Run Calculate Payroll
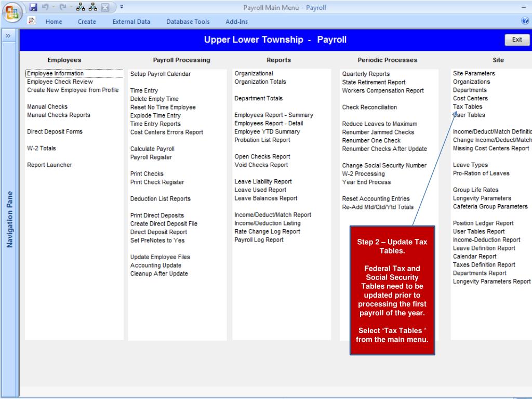 coord(152,149)
